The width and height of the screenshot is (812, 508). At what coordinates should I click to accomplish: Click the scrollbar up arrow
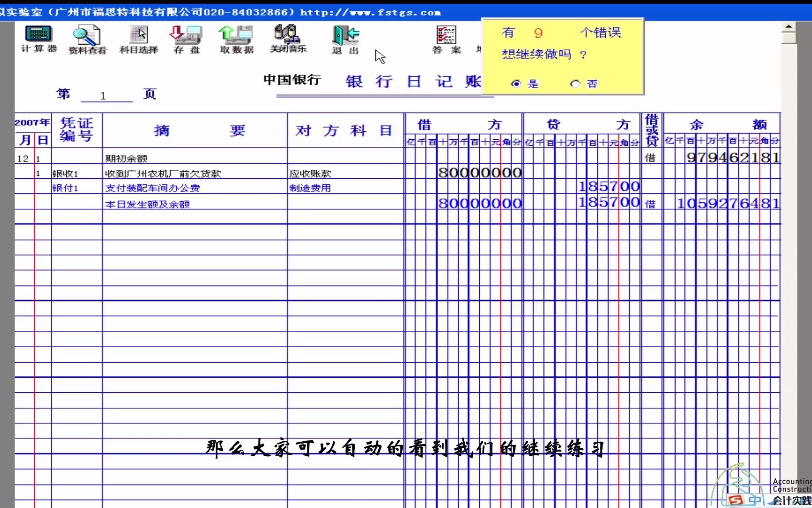click(789, 26)
